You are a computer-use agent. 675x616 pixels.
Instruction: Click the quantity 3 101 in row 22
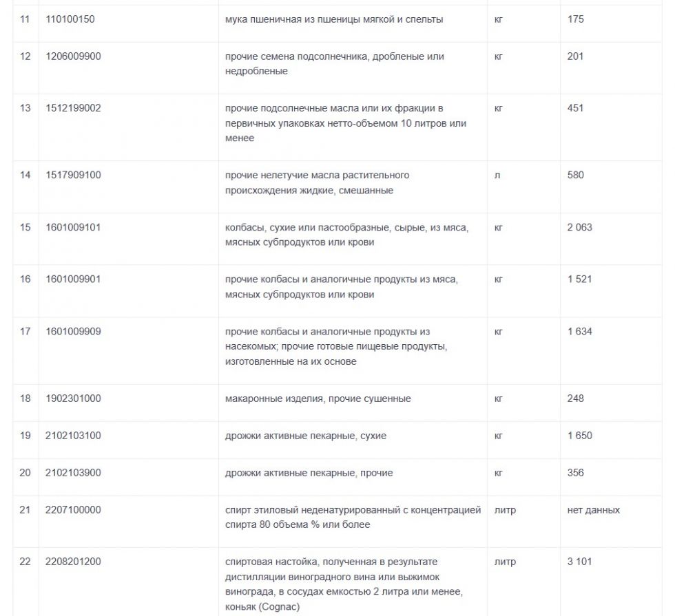[579, 562]
